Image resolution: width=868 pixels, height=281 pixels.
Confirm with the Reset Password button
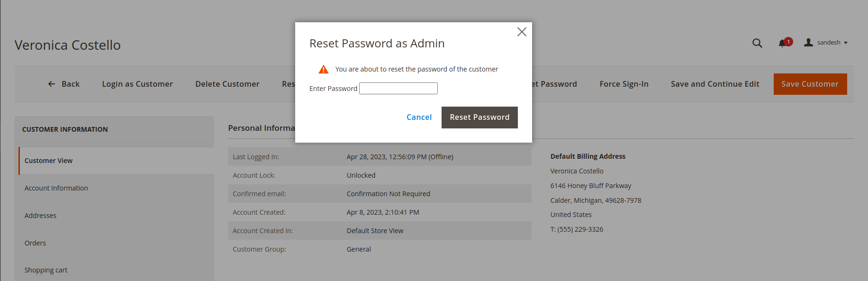tap(479, 118)
